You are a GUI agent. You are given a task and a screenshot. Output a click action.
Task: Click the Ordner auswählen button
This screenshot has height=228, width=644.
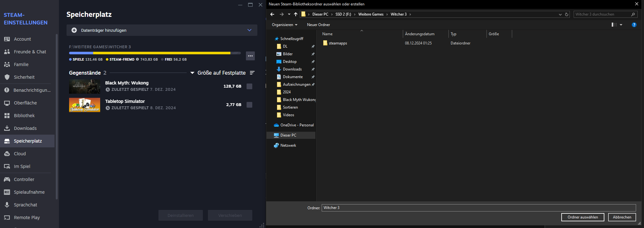click(x=583, y=217)
